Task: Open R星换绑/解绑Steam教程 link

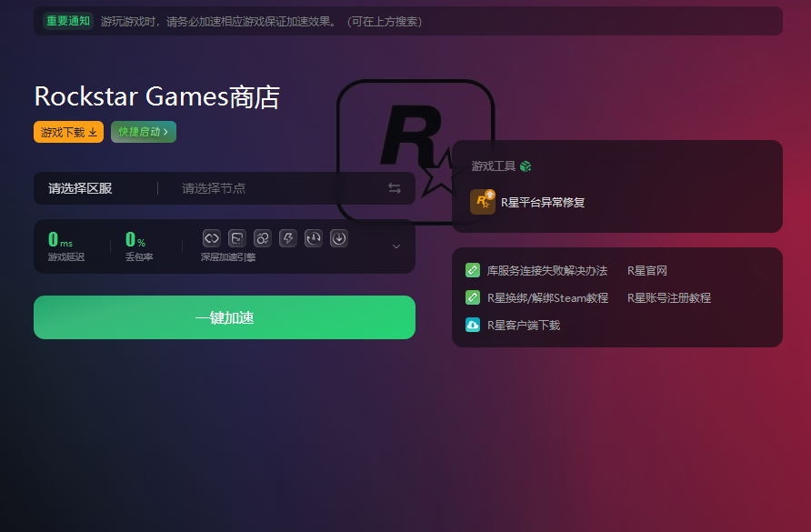Action: click(x=547, y=298)
